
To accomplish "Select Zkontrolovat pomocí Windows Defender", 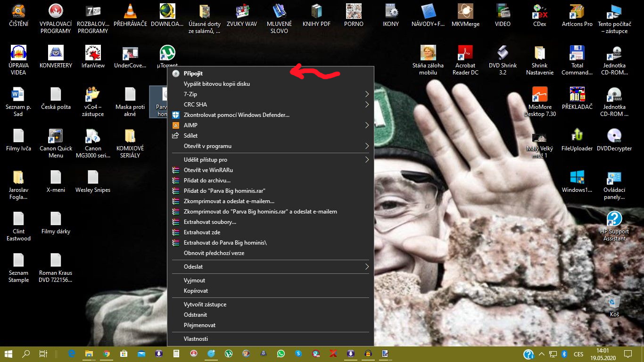I will [271, 115].
